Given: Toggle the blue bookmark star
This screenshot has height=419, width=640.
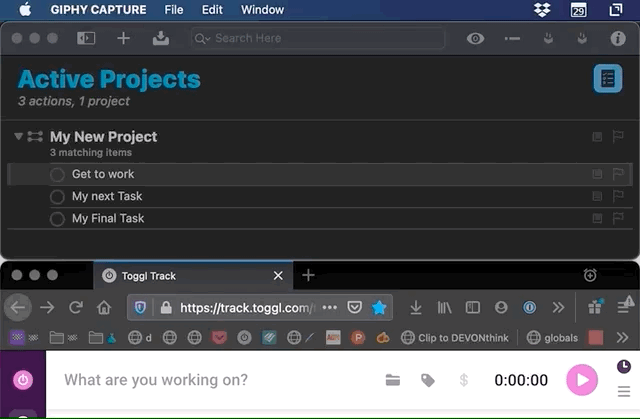Looking at the screenshot, I should click(379, 308).
